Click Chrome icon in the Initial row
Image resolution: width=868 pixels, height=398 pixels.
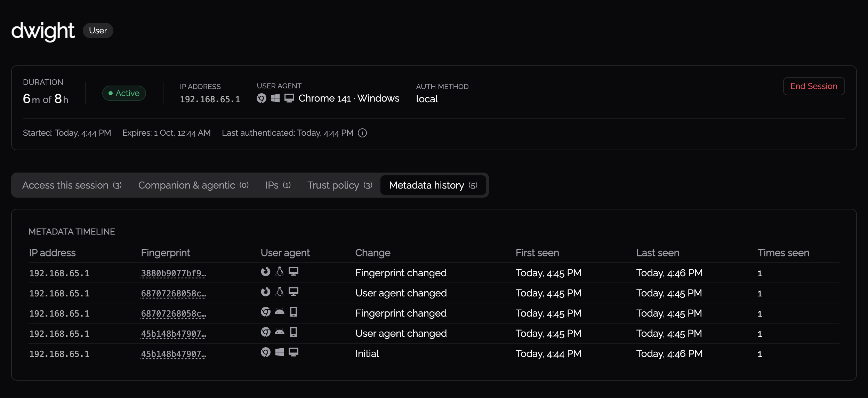tap(266, 352)
